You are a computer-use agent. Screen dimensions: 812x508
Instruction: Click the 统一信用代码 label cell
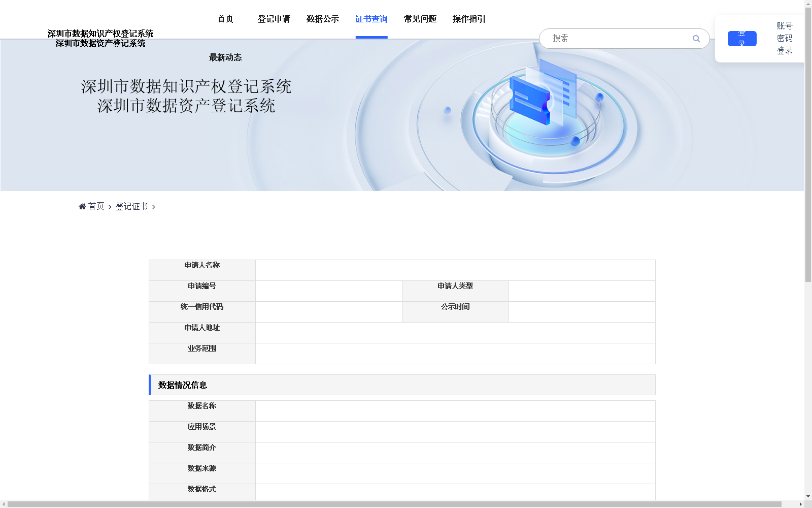pos(202,312)
